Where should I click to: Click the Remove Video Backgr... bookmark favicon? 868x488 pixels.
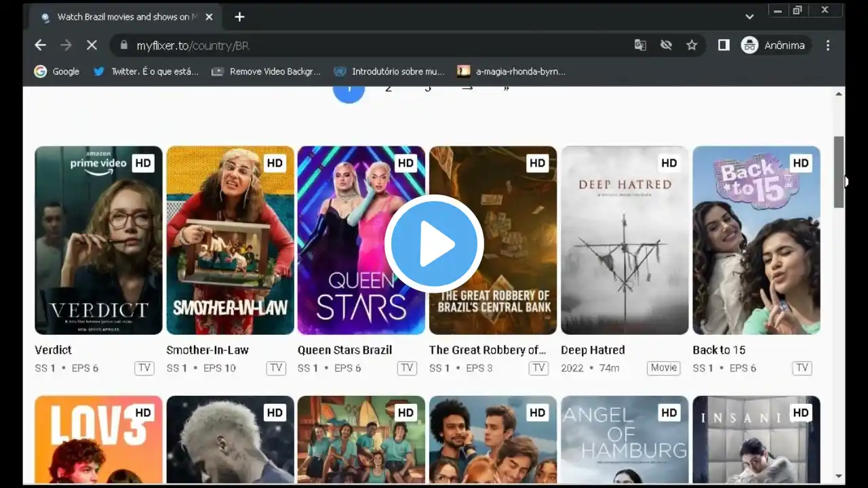[218, 71]
